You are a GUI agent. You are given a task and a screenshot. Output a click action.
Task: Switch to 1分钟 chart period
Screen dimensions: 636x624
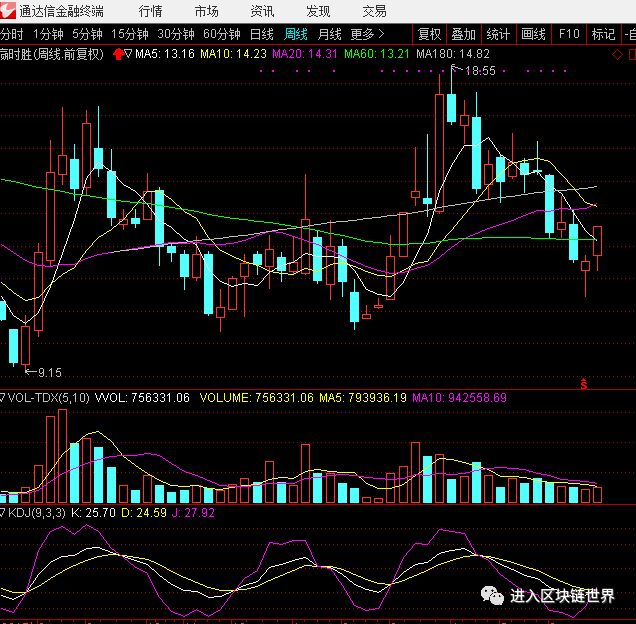pyautogui.click(x=48, y=34)
